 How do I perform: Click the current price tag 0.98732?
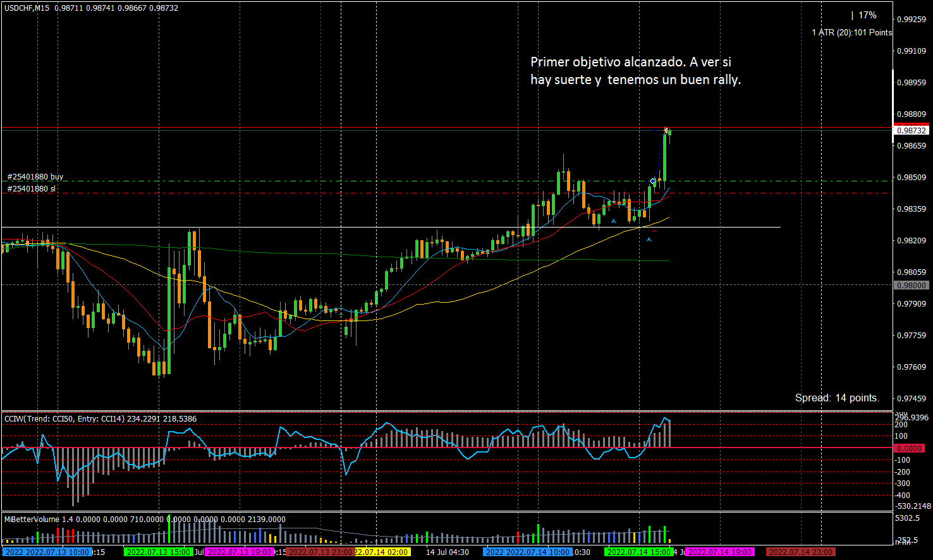coord(911,131)
